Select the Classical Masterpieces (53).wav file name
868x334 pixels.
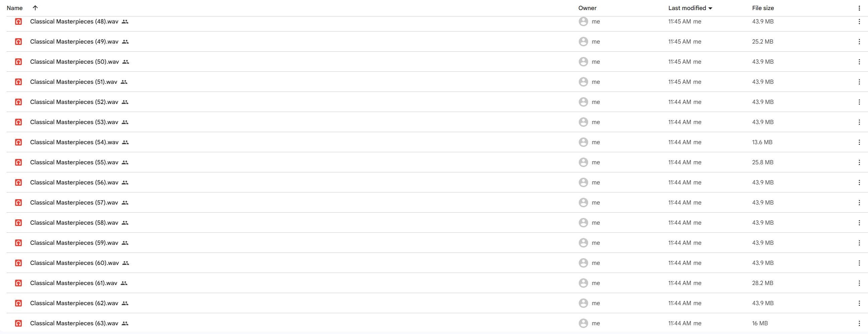click(74, 122)
